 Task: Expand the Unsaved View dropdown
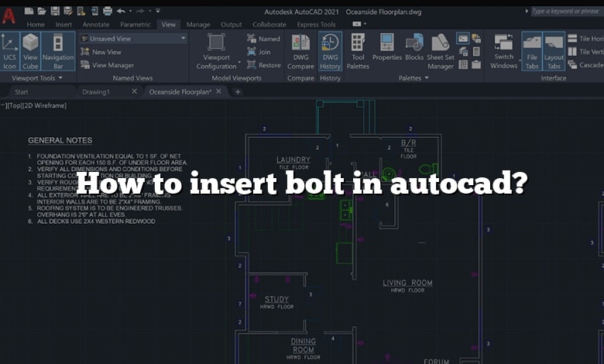click(x=183, y=38)
